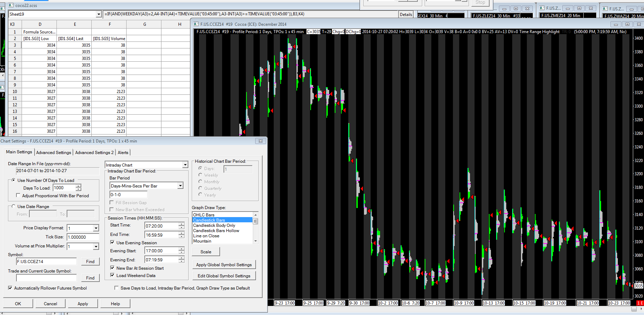Click the spreadsheet formula bar
Viewport: 644px width, 315px height.
[x=251, y=14]
